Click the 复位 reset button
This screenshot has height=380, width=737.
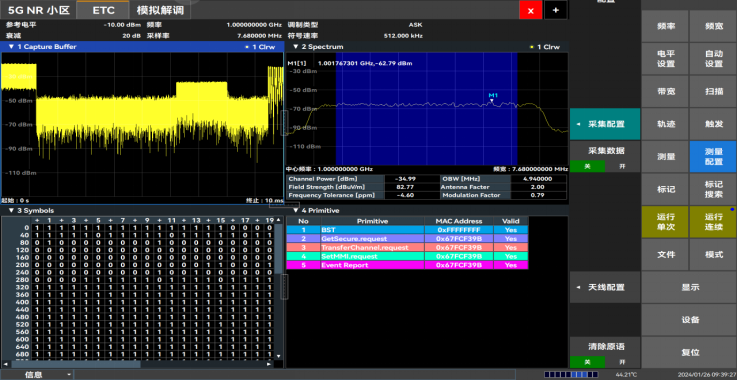[x=690, y=352]
